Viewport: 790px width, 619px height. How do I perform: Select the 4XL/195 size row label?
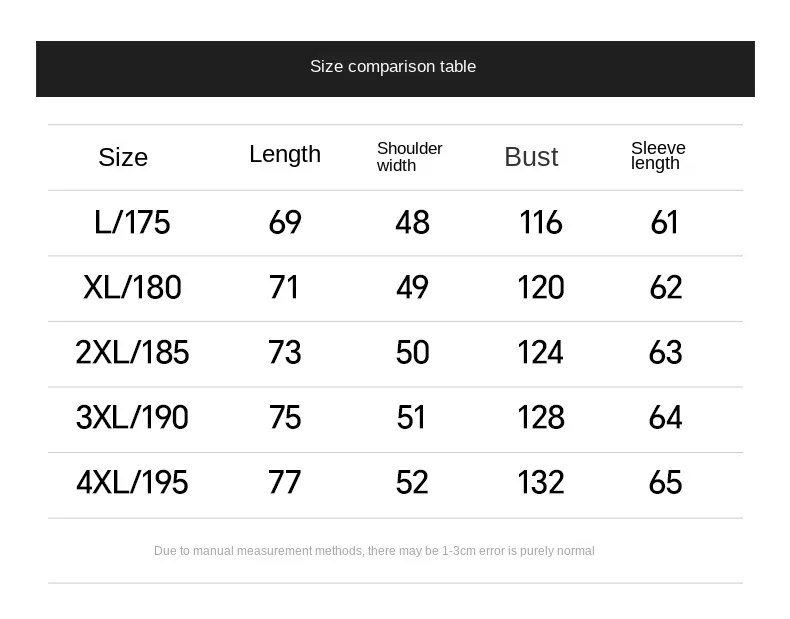pyautogui.click(x=132, y=483)
